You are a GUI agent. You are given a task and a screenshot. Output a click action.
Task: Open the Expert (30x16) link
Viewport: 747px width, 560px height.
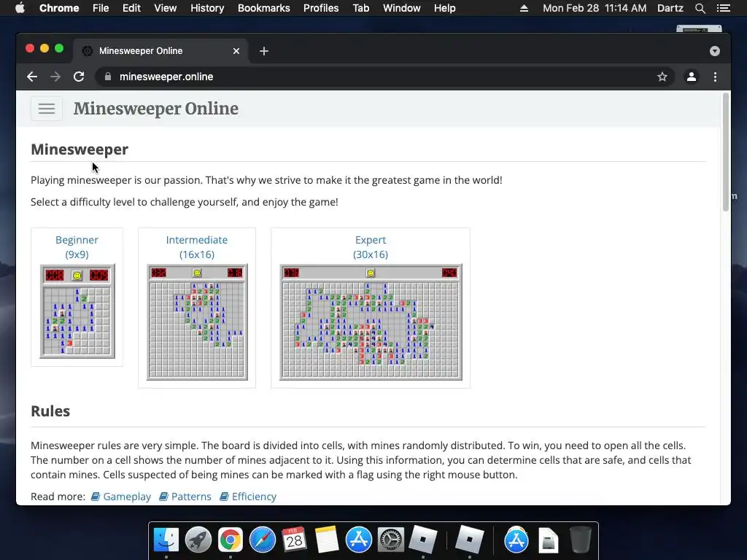point(371,247)
